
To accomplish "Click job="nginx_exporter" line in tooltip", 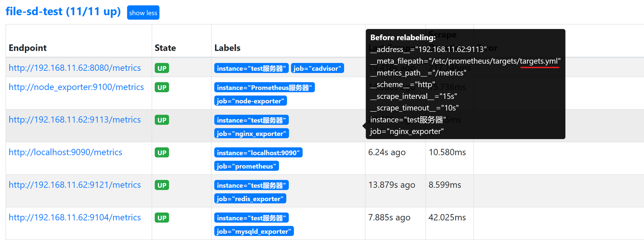I will pos(407,132).
